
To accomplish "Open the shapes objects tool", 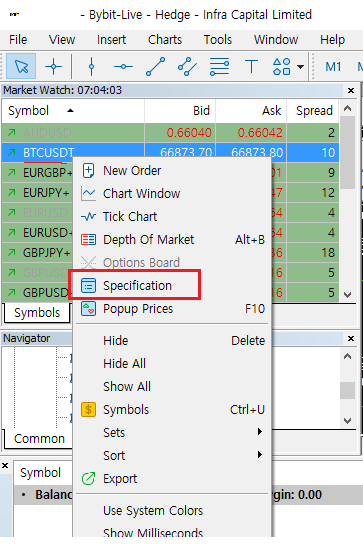I will (282, 66).
